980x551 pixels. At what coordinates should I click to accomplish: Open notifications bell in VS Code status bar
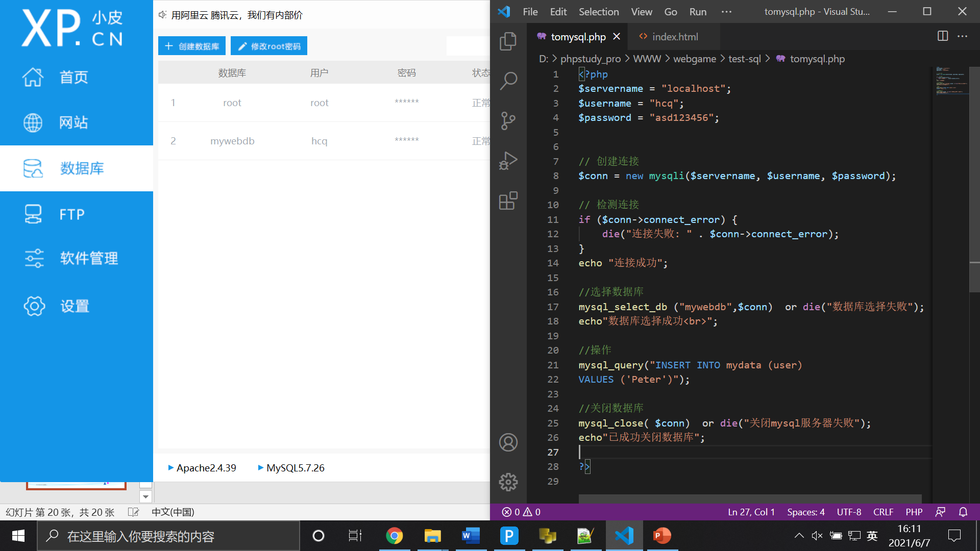pyautogui.click(x=963, y=512)
